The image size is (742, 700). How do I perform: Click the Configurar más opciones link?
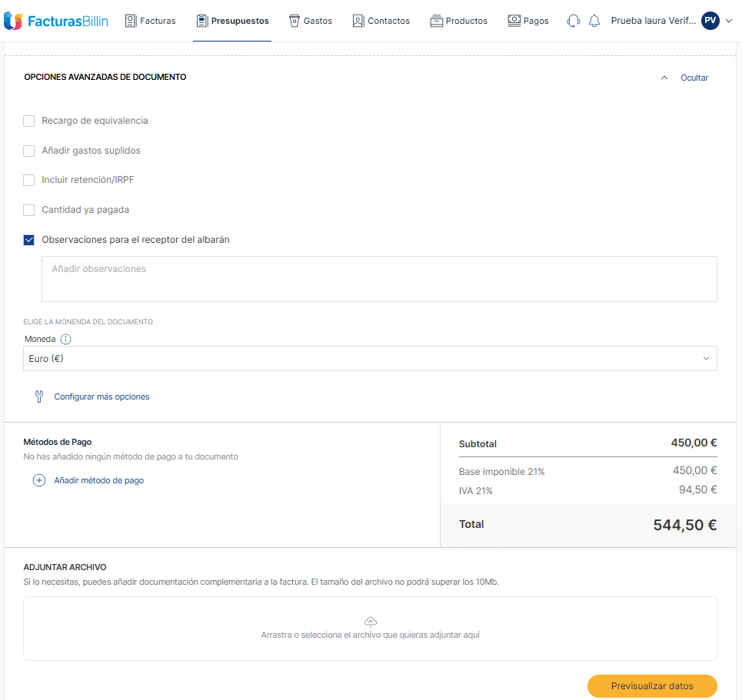tap(101, 396)
